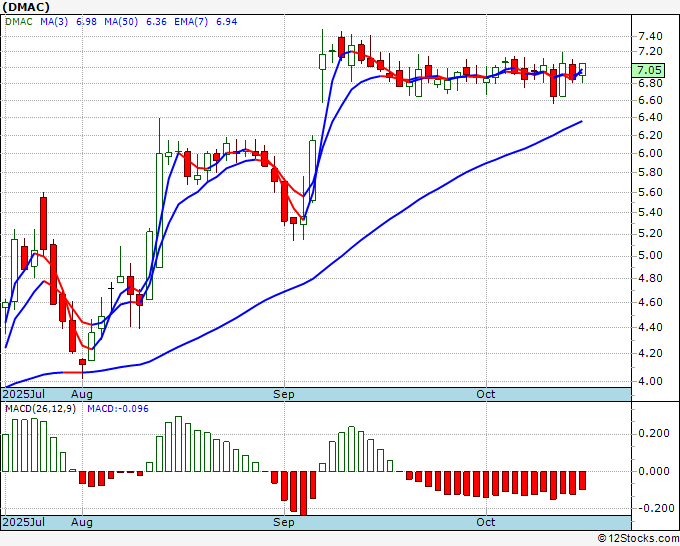Click the MA(50) indicator label
The width and height of the screenshot is (680, 546).
click(x=121, y=22)
